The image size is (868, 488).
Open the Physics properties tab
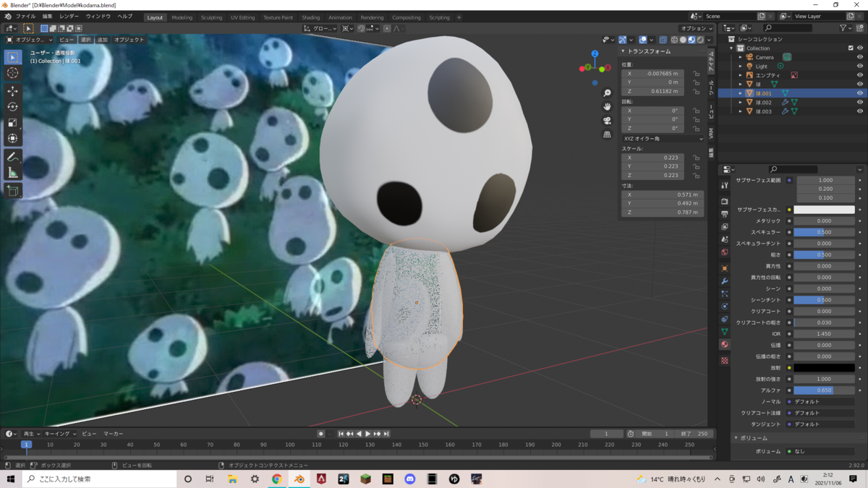coord(725,307)
